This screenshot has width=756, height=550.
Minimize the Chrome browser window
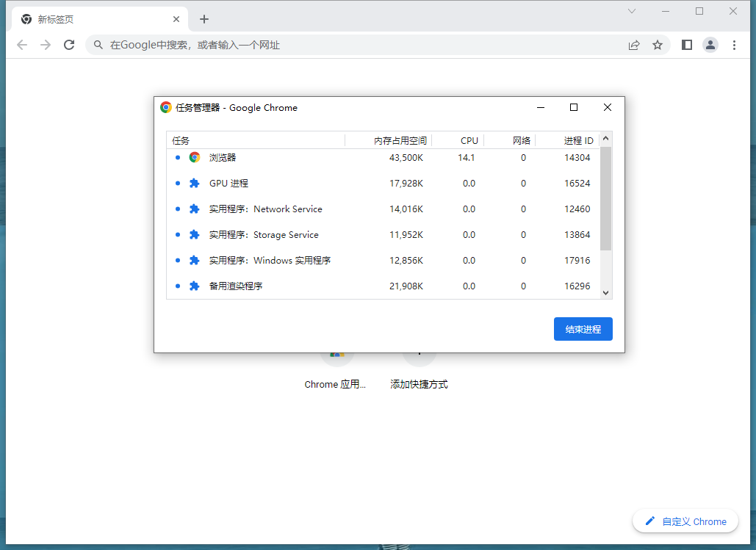click(x=666, y=11)
